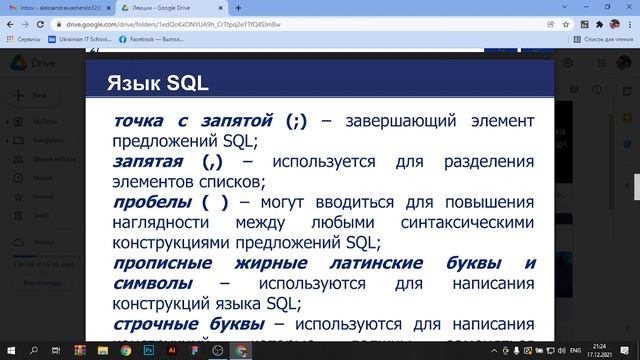The width and height of the screenshot is (640, 360).
Task: Switch ENG keyboard language indicator
Action: pyautogui.click(x=576, y=350)
